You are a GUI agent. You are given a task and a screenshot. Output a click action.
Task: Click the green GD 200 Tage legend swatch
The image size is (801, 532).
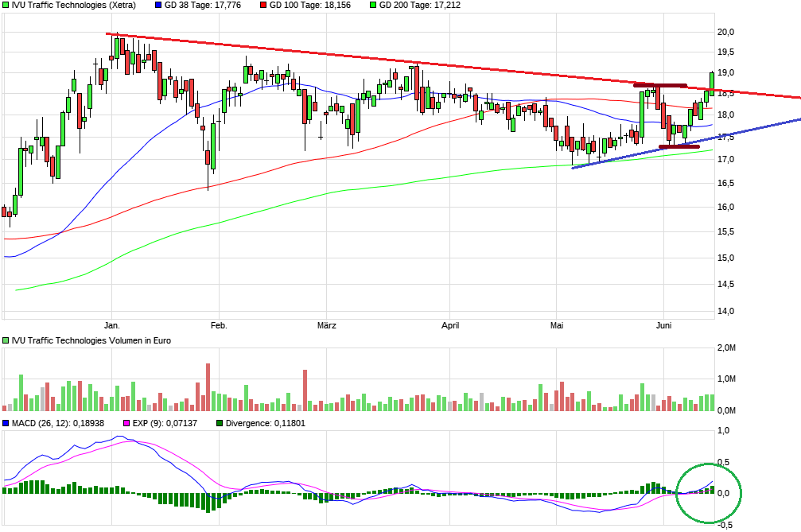tap(373, 5)
